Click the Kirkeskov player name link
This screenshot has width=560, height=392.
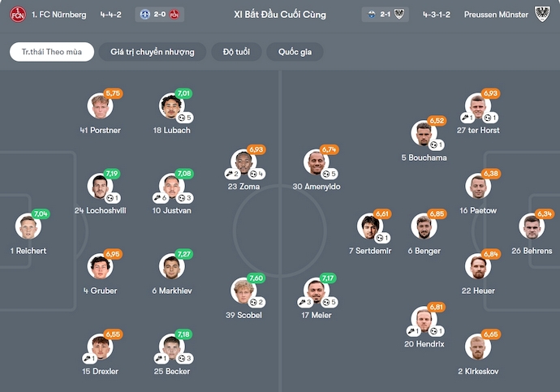[478, 371]
